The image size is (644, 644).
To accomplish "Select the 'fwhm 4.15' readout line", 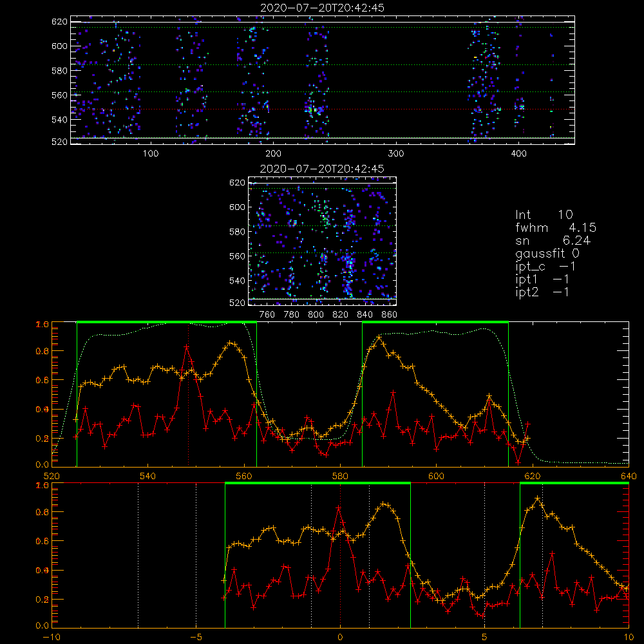I will coord(556,227).
